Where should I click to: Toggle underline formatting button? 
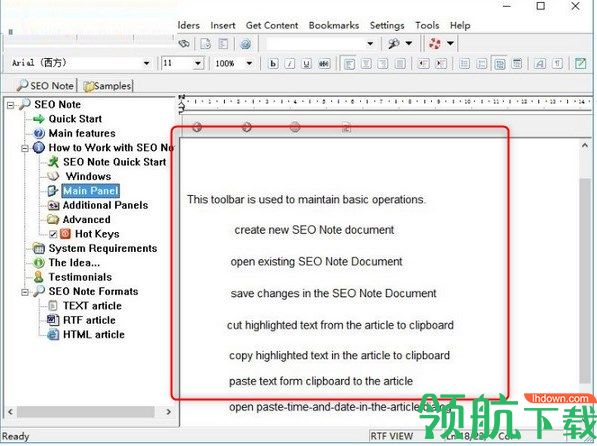(x=306, y=64)
